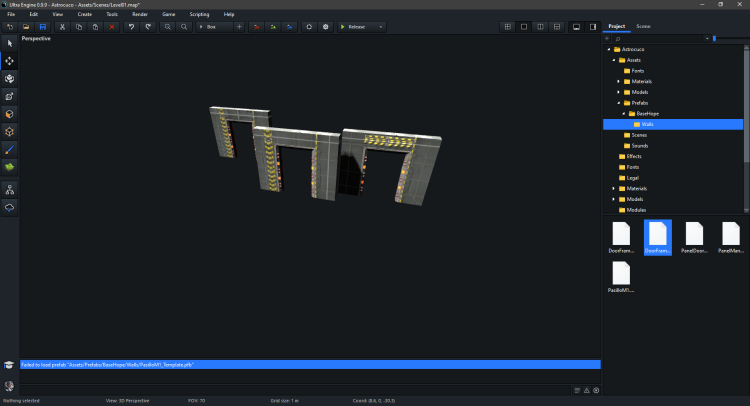This screenshot has height=406, width=750.
Task: Toggle the side panel visibility button
Action: [593, 26]
